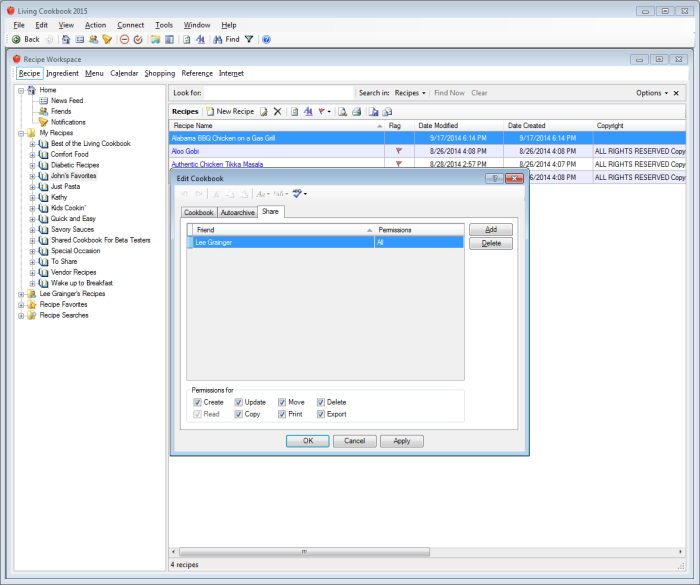Open News Feed from main toolbar icon
Image resolution: width=700 pixels, height=585 pixels.
pyautogui.click(x=79, y=39)
